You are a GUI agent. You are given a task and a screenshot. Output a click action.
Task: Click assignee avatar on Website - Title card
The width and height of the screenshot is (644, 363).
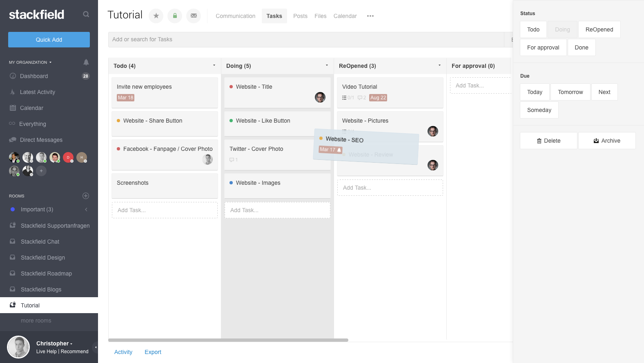click(x=320, y=97)
